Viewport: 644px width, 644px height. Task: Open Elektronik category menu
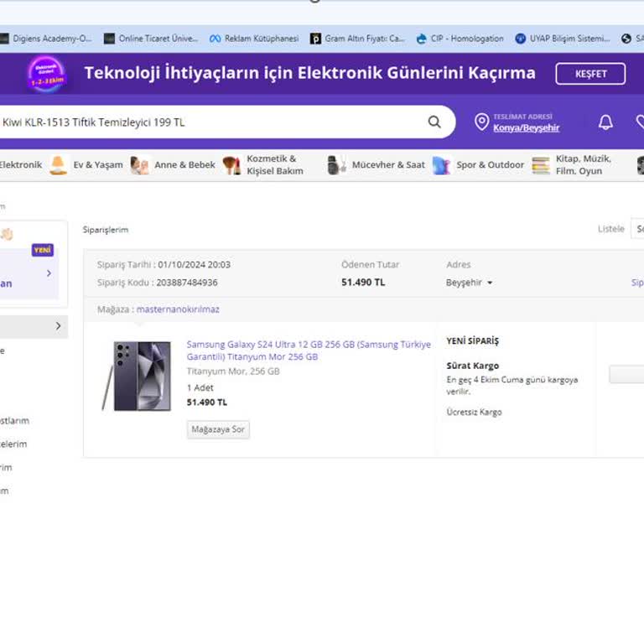tap(20, 165)
